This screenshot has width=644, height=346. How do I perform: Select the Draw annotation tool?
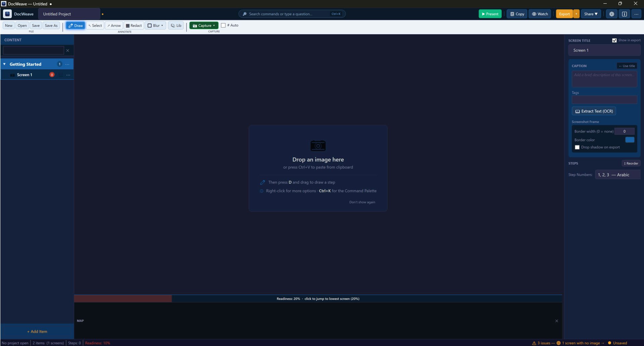coord(76,25)
